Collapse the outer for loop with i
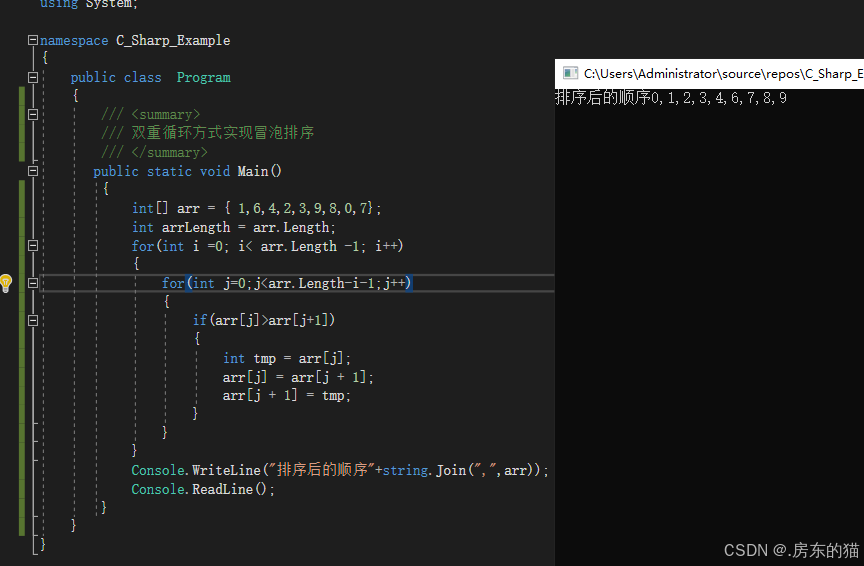The image size is (864, 566). coord(33,246)
